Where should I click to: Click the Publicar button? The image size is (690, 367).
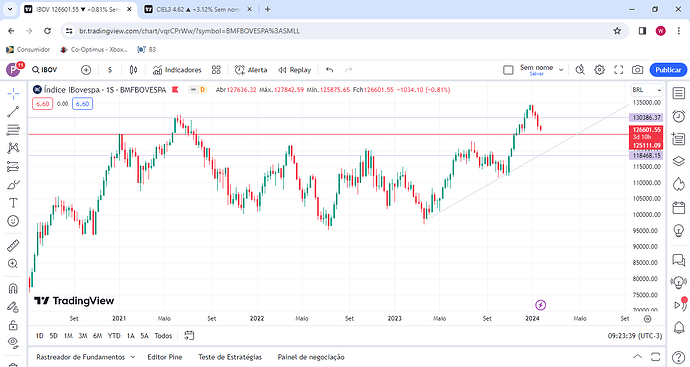coord(668,70)
